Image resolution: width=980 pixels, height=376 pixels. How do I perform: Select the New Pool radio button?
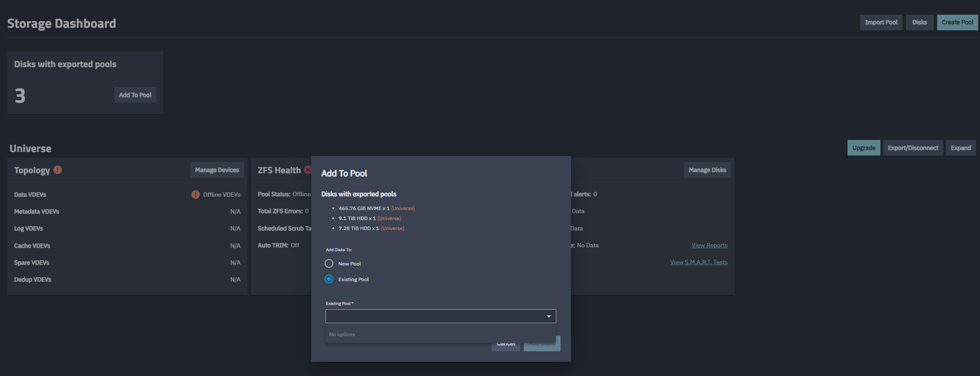pos(329,263)
